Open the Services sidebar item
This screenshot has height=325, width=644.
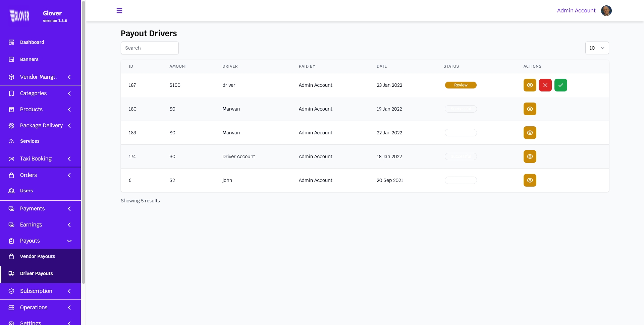(x=30, y=141)
